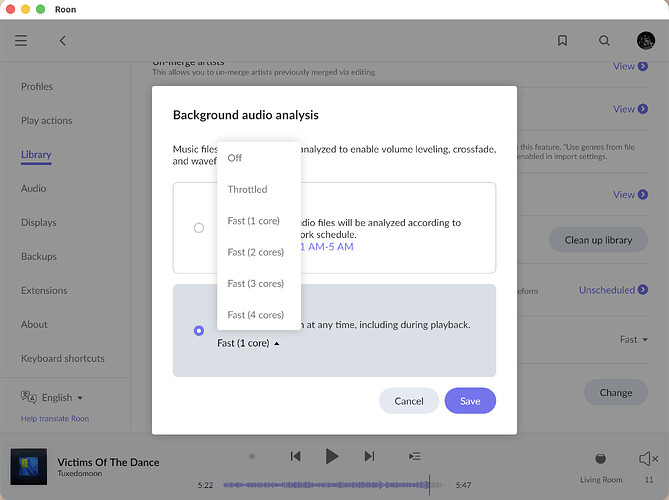The height and width of the screenshot is (500, 669).
Task: Choose Throttled from the speed list
Action: click(x=247, y=189)
